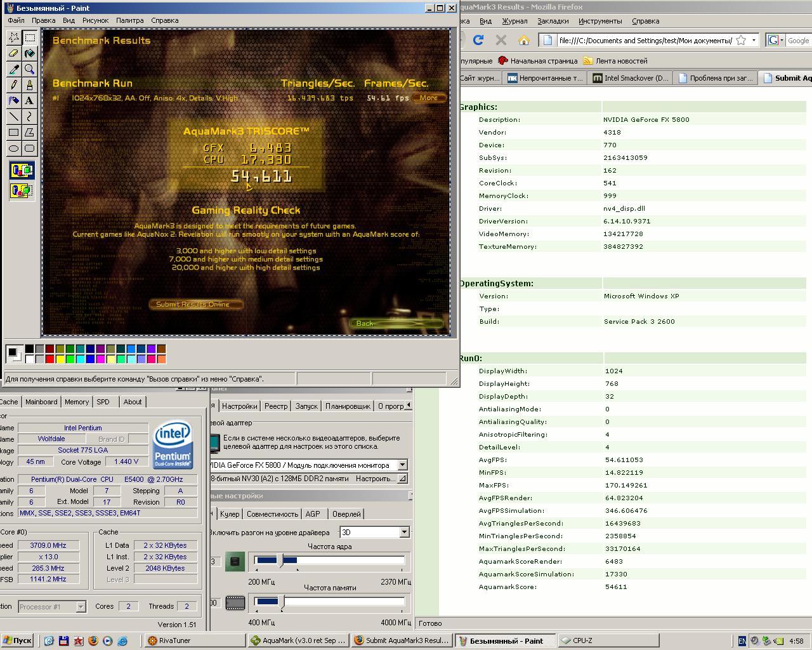The height and width of the screenshot is (650, 812).
Task: Open bookmark Начальная страница in Firefox
Action: pos(538,61)
